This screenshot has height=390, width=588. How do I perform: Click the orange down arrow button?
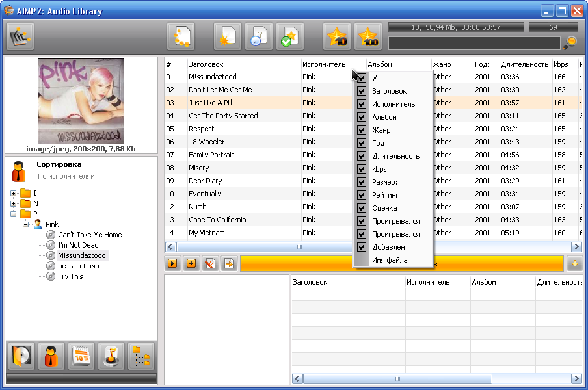coord(574,263)
